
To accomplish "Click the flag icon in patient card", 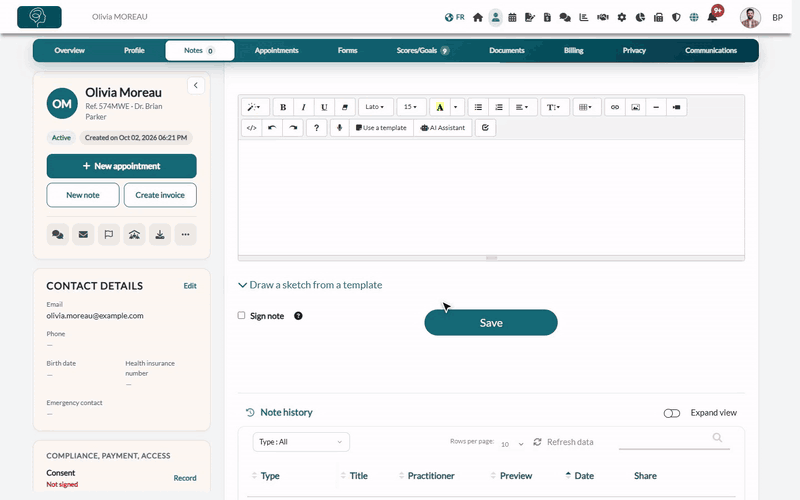I will tap(109, 235).
